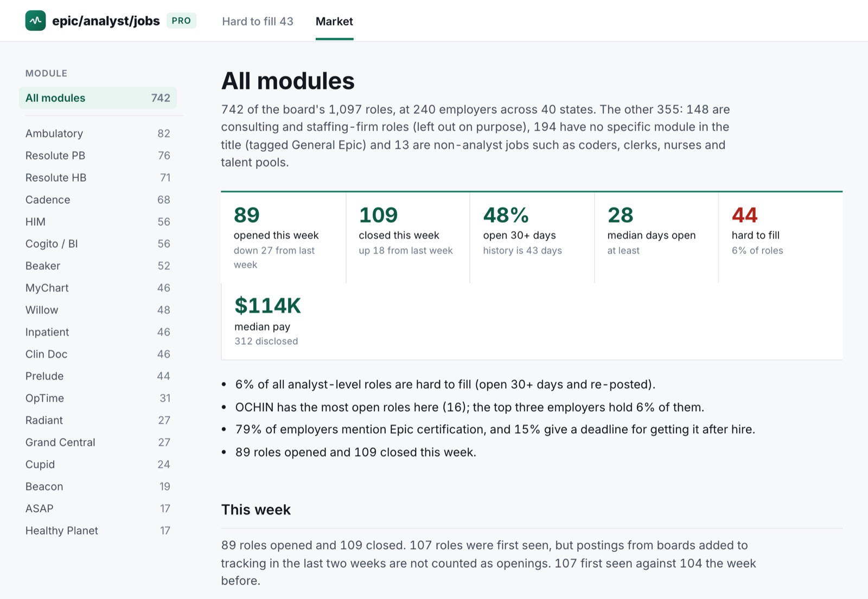Choose the Beaker module
The image size is (868, 599).
coord(98,266)
